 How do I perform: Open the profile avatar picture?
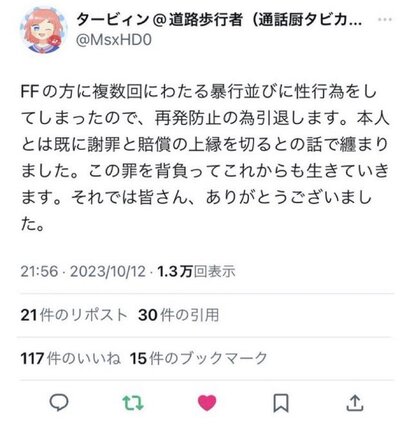[x=43, y=30]
